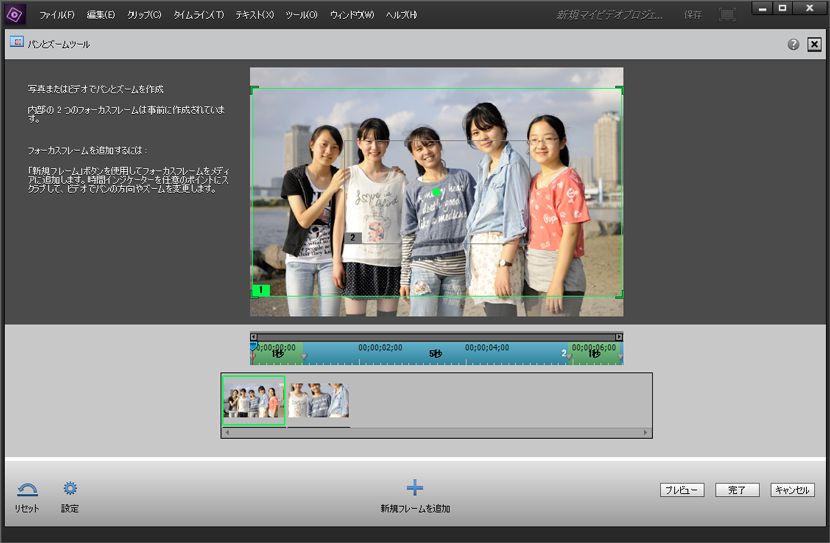This screenshot has height=543, width=830.
Task: Open the 編集(E) menu
Action: coord(101,15)
